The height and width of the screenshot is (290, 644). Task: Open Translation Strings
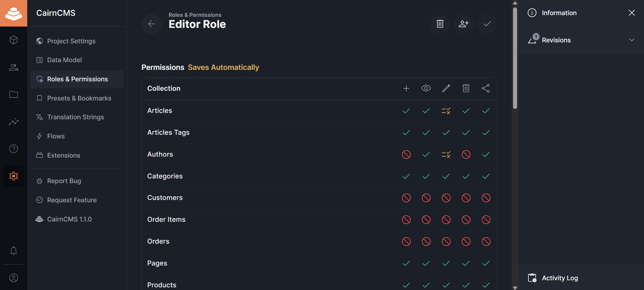click(77, 117)
